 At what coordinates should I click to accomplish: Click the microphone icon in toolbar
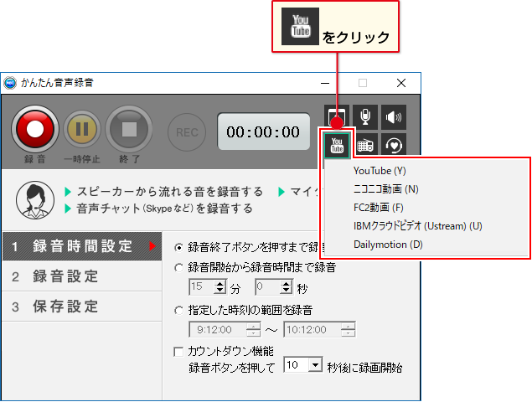coord(365,116)
